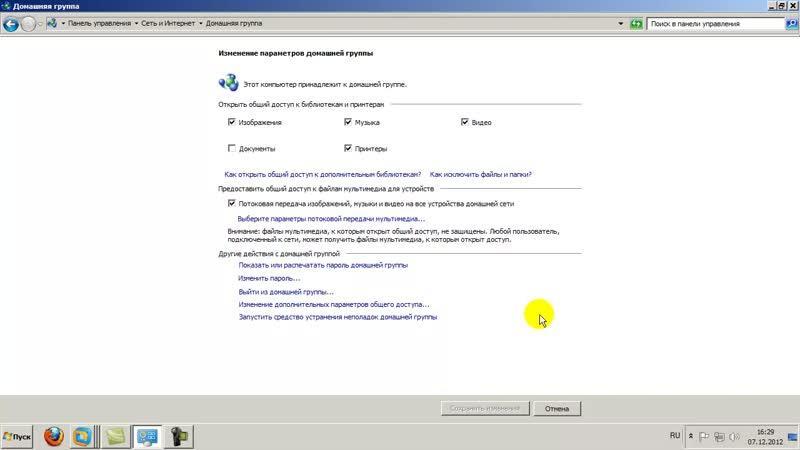The height and width of the screenshot is (450, 800).
Task: Click the Action Center flag tray icon
Action: pos(706,437)
